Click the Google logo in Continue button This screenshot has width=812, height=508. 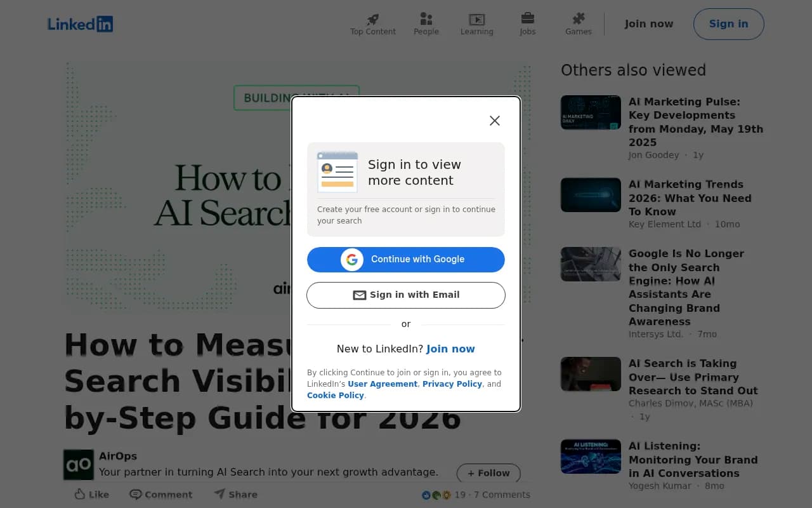352,260
